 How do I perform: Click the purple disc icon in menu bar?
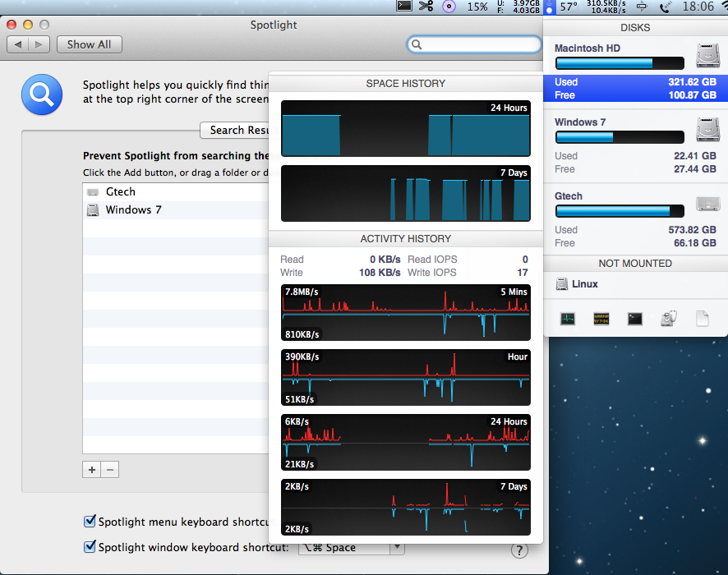coord(449,7)
